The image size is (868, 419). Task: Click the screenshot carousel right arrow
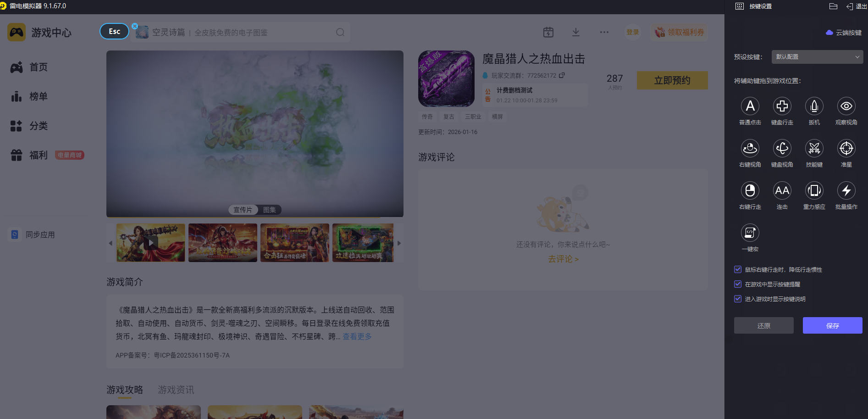pos(398,243)
